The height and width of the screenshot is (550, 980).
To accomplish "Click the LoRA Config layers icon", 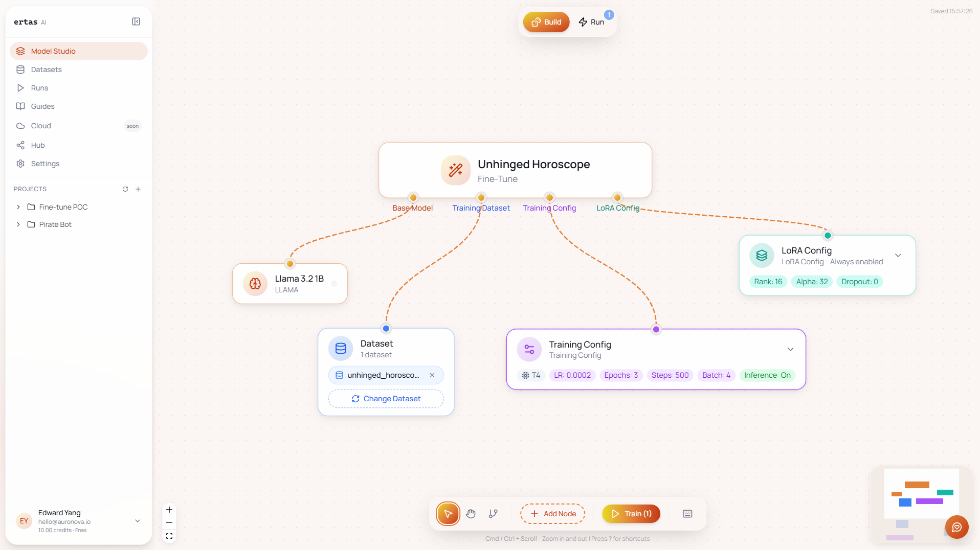I will [762, 256].
